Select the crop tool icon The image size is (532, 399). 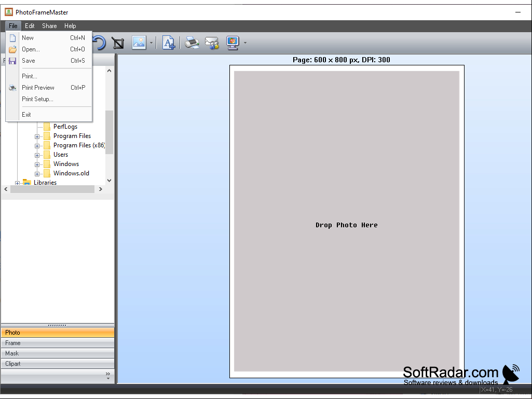click(118, 43)
